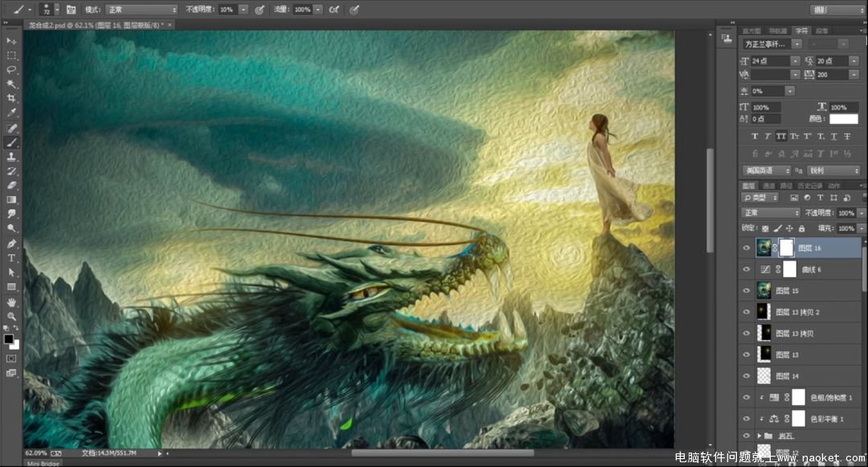868x467 pixels.
Task: Select the Clone Stamp tool
Action: (11, 157)
